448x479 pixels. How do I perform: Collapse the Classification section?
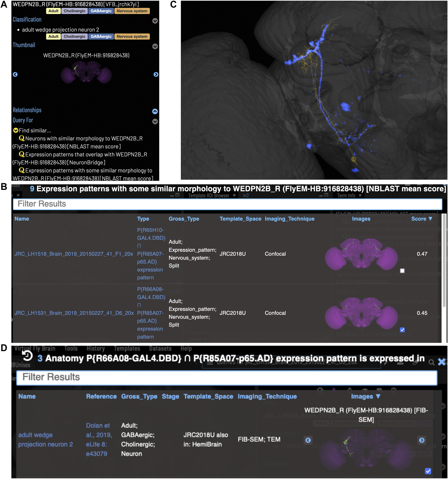[x=155, y=21]
